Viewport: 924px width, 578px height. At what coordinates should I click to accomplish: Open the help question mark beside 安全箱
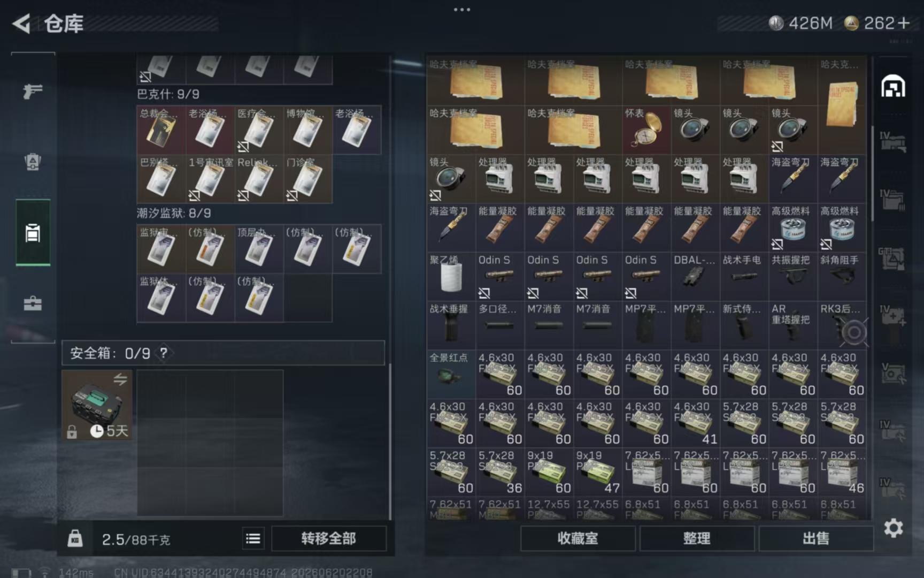pos(164,353)
